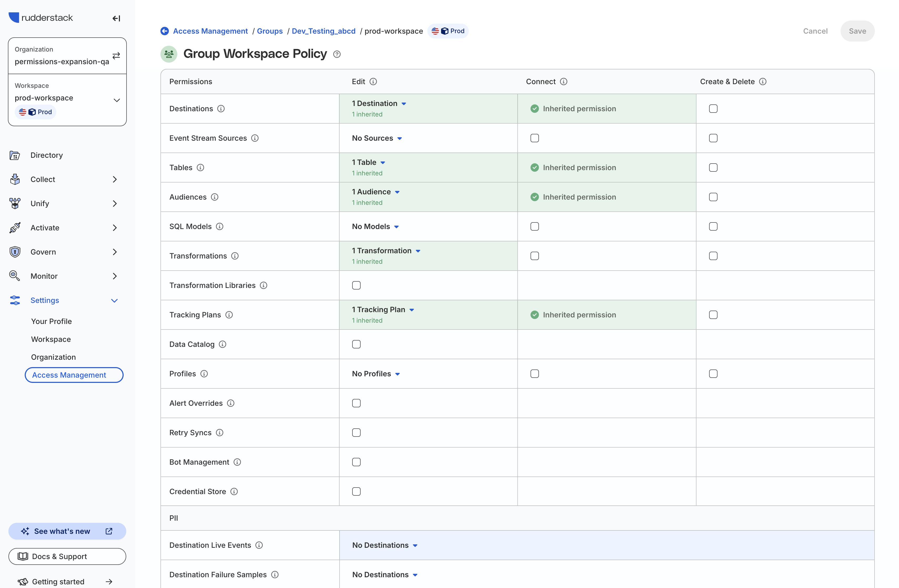Open the Collect section icon
This screenshot has height=588, width=899.
click(x=15, y=179)
